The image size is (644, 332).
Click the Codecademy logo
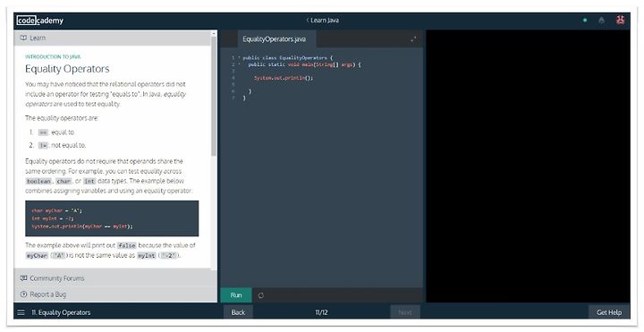40,20
